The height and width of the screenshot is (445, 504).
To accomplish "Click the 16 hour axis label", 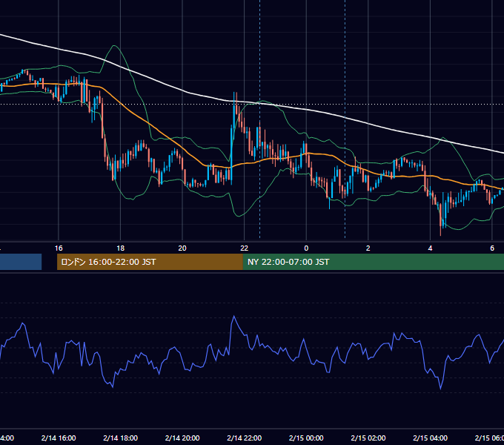I will [59, 248].
